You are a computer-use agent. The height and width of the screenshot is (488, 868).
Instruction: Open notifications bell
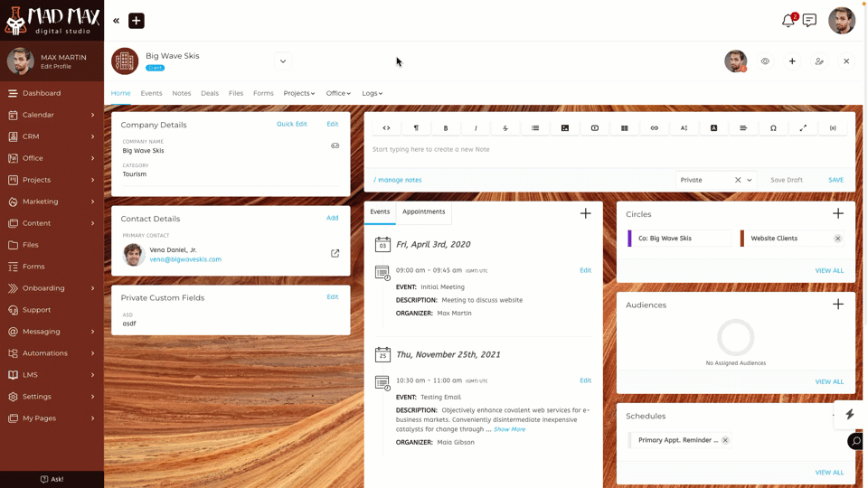coord(788,21)
